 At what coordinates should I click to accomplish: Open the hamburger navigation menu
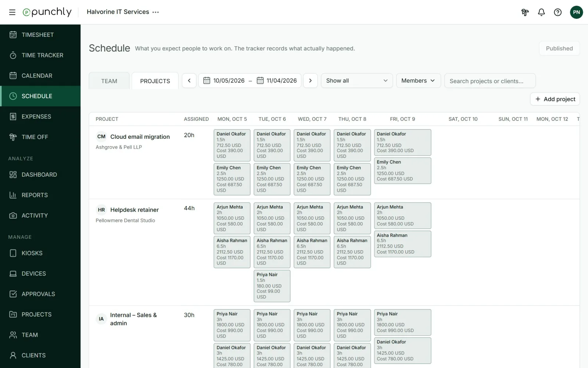(x=12, y=12)
